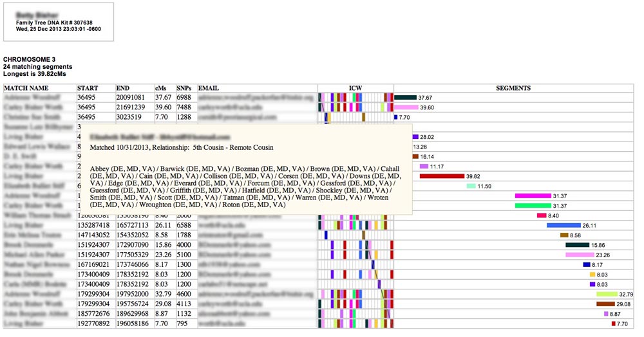Click the pink 39.60 segment bar
Viewport: 644px width, 337px height.
pos(406,108)
